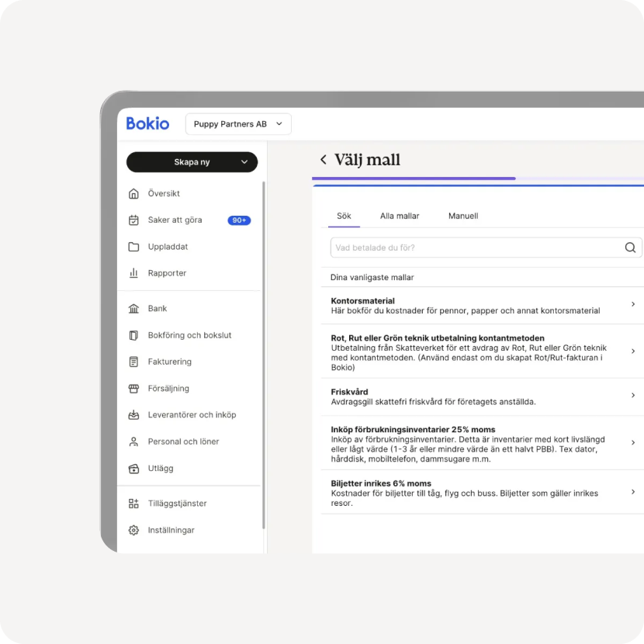
Task: Click the search magnifier icon
Action: point(630,248)
